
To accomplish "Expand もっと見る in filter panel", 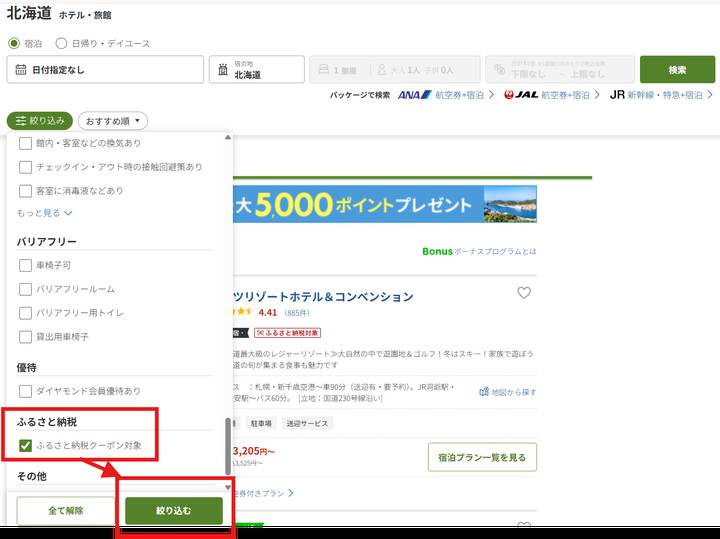I will pyautogui.click(x=45, y=213).
